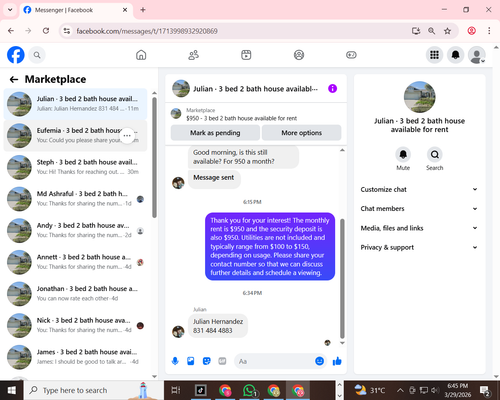
Task: Click the voice clip microphone icon
Action: pyautogui.click(x=175, y=361)
